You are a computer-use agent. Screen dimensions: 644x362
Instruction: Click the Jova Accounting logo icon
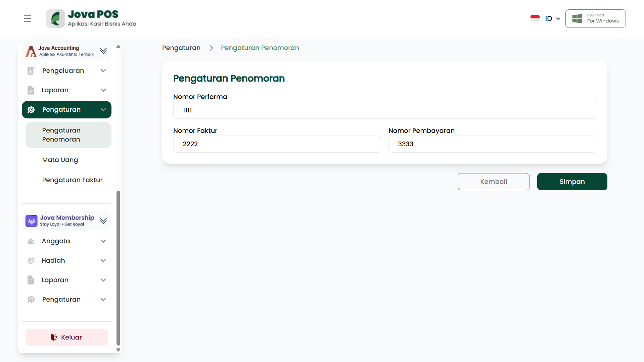(31, 51)
